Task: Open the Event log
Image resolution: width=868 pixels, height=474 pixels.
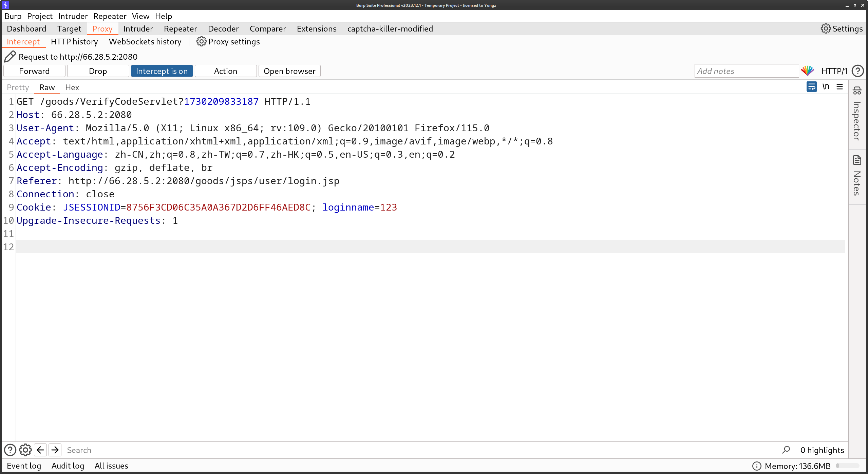Action: click(x=24, y=466)
